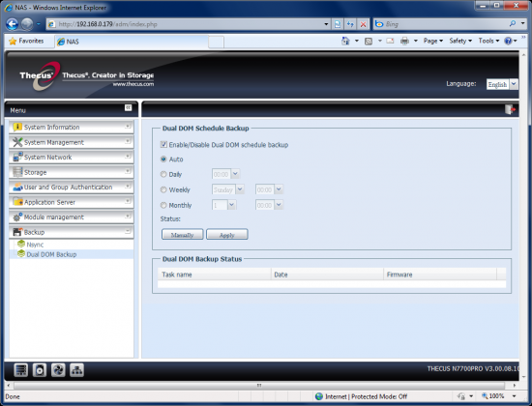Expand the System Management menu
Viewport: 532px width, 406px height.
(72, 142)
